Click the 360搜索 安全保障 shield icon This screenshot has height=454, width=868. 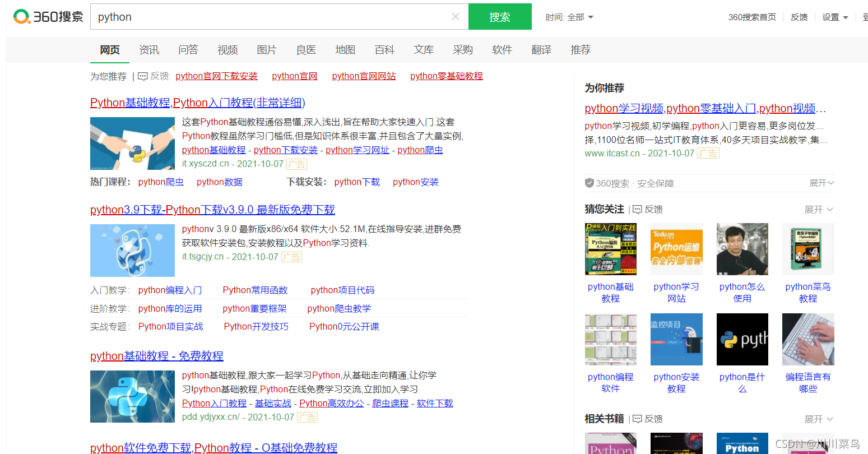(x=589, y=183)
